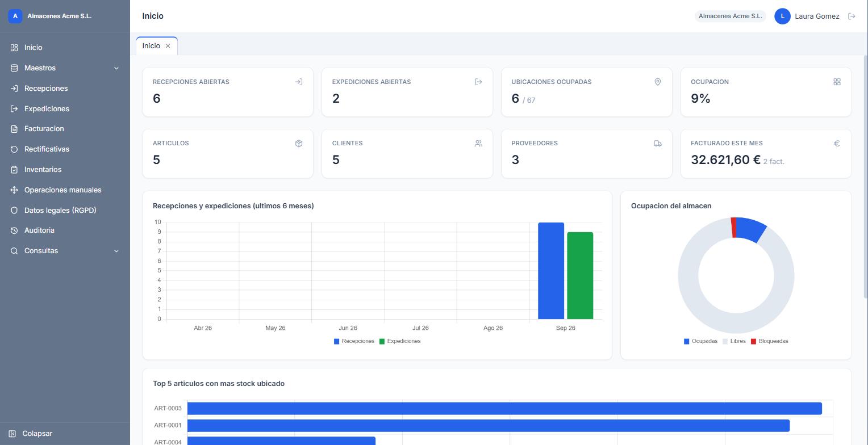
Task: Click the Facturacion document icon
Action: pos(14,129)
